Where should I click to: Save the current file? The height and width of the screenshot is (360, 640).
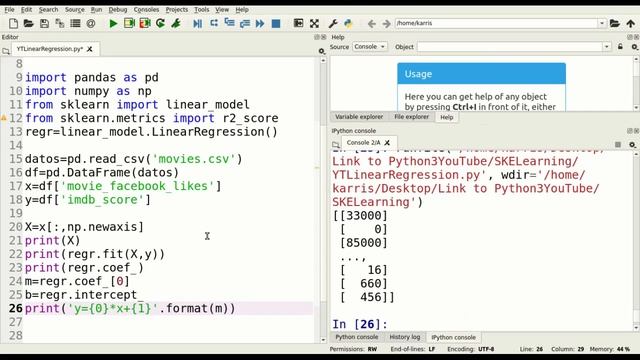click(44, 24)
